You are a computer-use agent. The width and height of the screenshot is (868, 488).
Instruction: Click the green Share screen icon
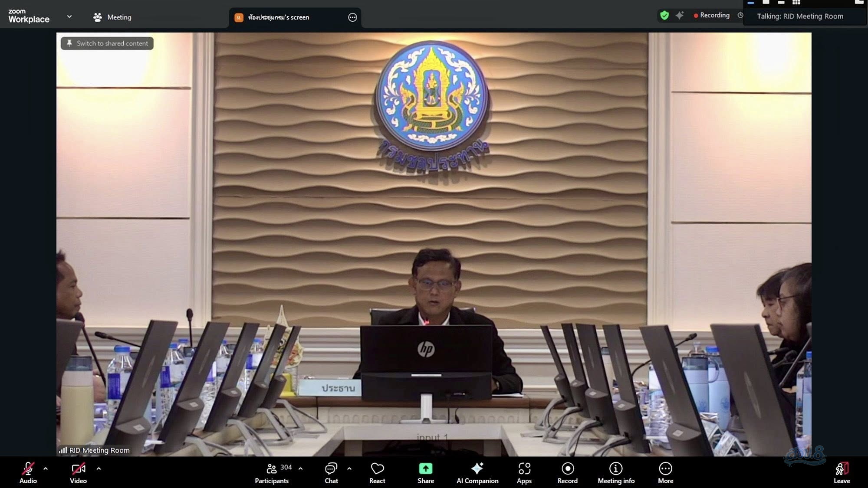pos(425,468)
